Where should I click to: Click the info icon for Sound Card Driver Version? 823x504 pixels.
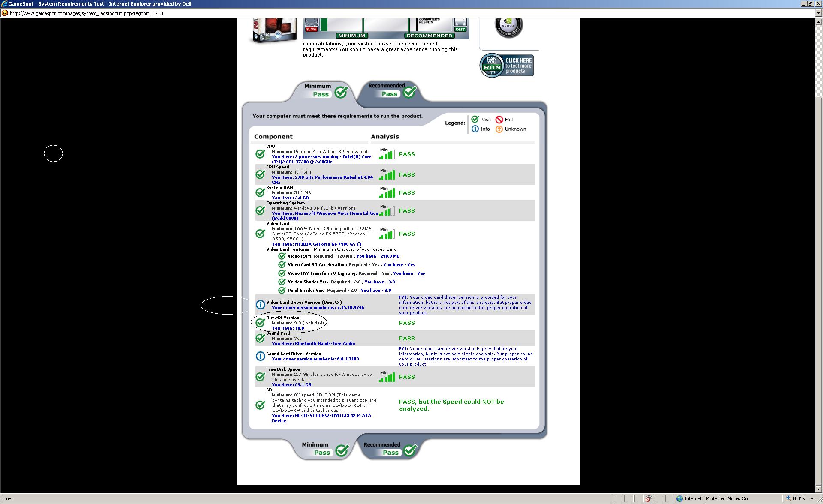(260, 356)
